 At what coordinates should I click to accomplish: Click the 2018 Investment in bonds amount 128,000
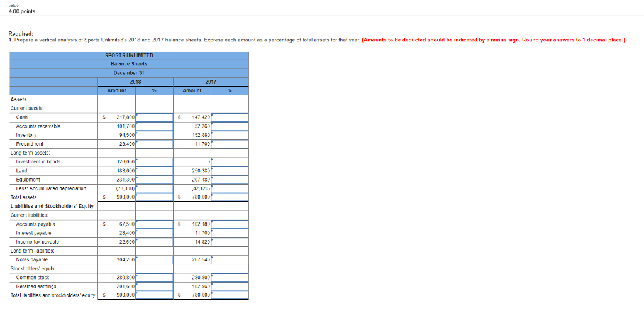[126, 162]
